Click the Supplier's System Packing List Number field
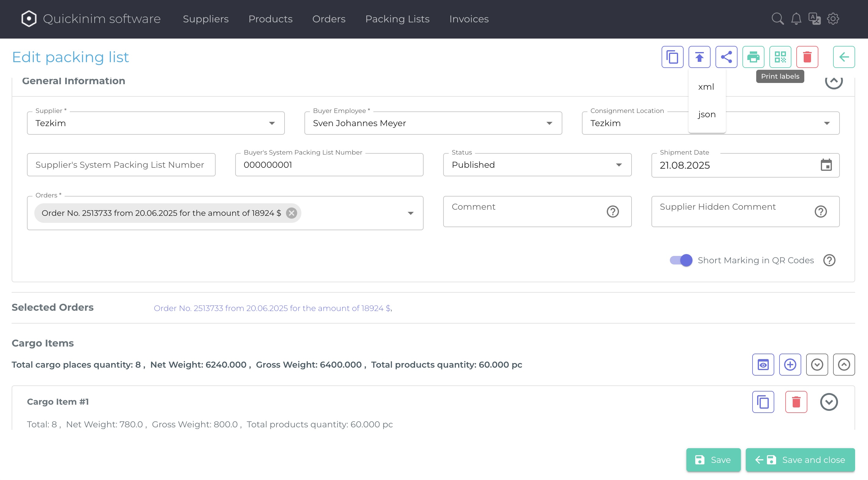The image size is (868, 480). 121,165
